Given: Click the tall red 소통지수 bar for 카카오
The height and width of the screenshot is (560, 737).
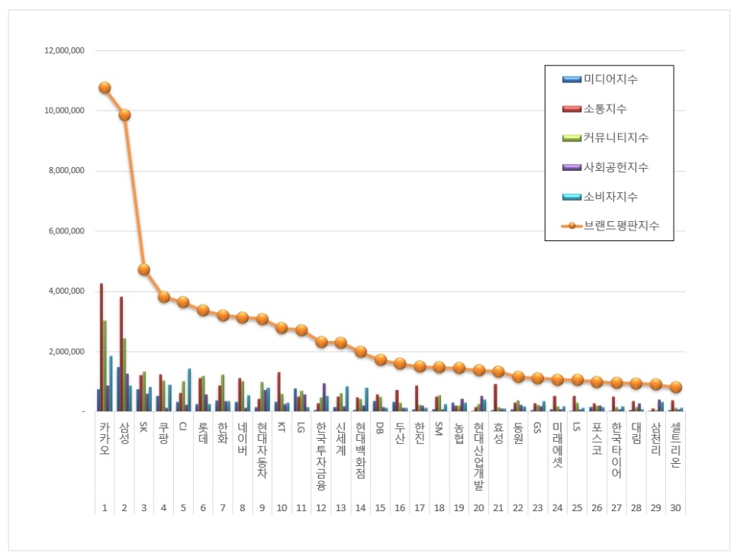Looking at the screenshot, I should [x=101, y=347].
